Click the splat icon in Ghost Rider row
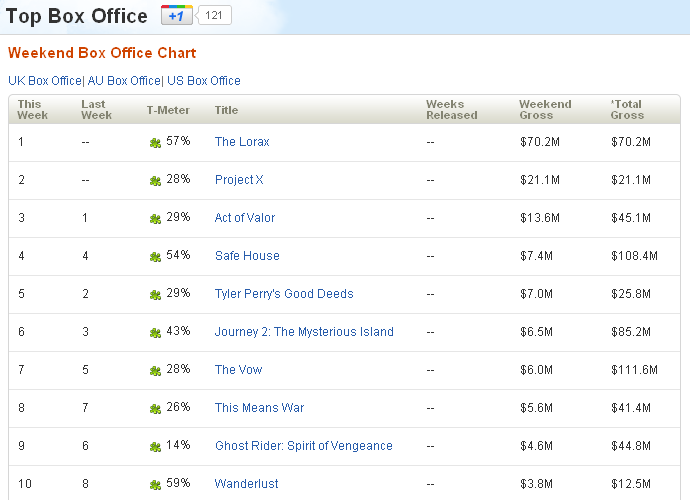690x500 pixels. tap(155, 447)
